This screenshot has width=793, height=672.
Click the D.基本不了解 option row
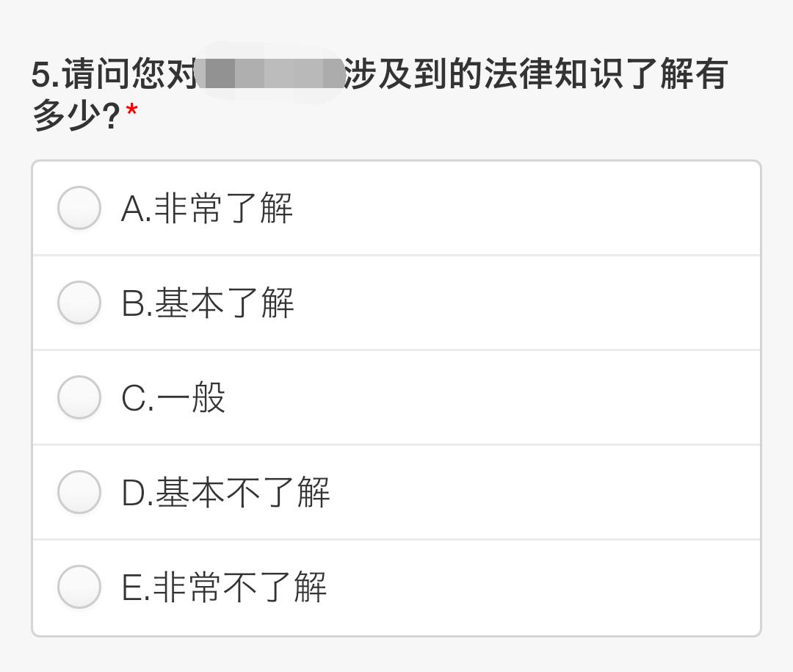pos(396,492)
